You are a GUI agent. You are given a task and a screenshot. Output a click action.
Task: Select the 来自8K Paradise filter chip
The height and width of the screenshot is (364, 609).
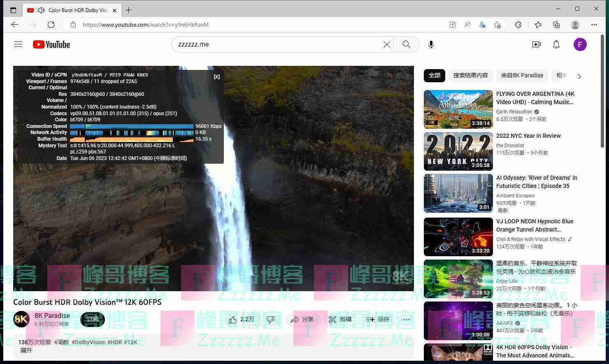click(522, 76)
